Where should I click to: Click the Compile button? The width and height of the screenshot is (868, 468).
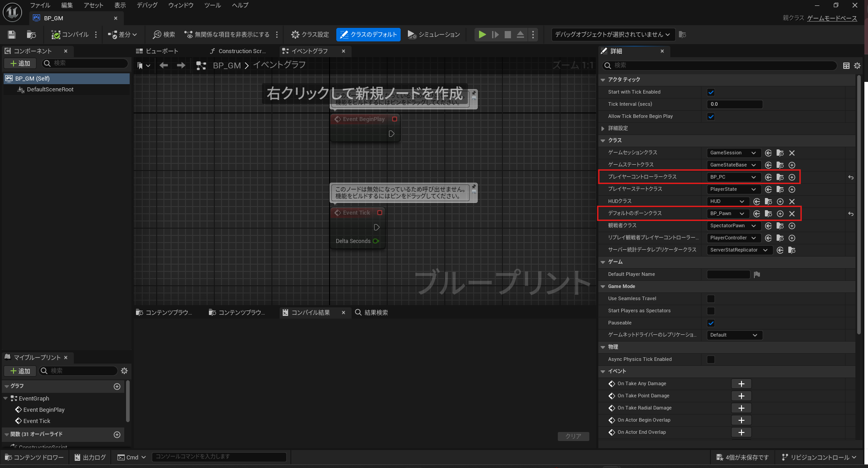[x=70, y=35]
